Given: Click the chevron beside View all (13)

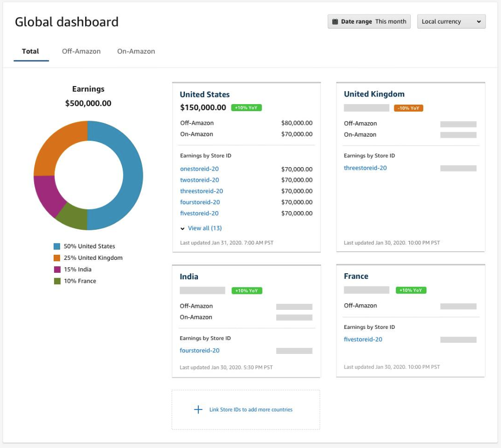Looking at the screenshot, I should tap(182, 228).
